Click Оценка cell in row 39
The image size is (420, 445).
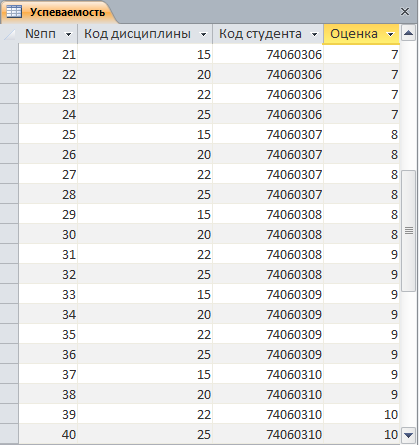coord(361,414)
